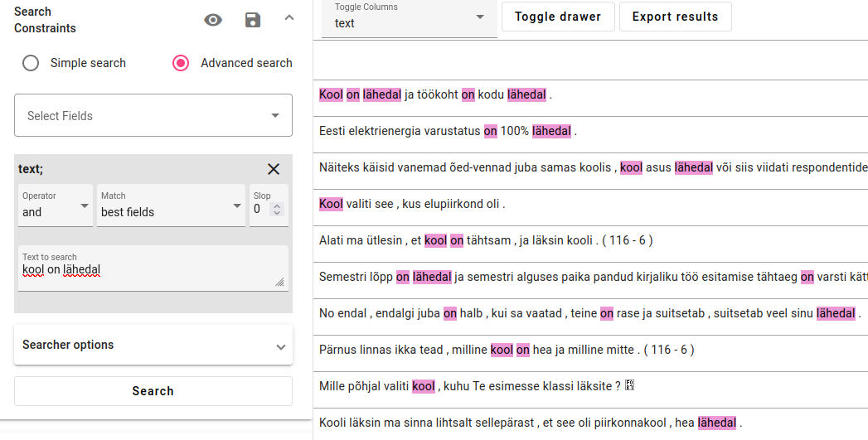Select row 'No endal, endalgi juba on halb'
Screen dimensions: 868x440
pos(590,317)
